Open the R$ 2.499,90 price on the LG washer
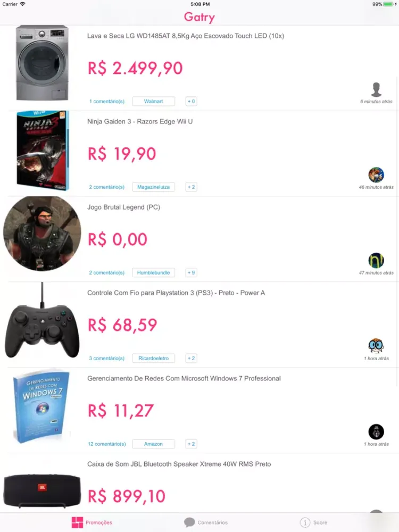399x532 pixels. (x=135, y=69)
